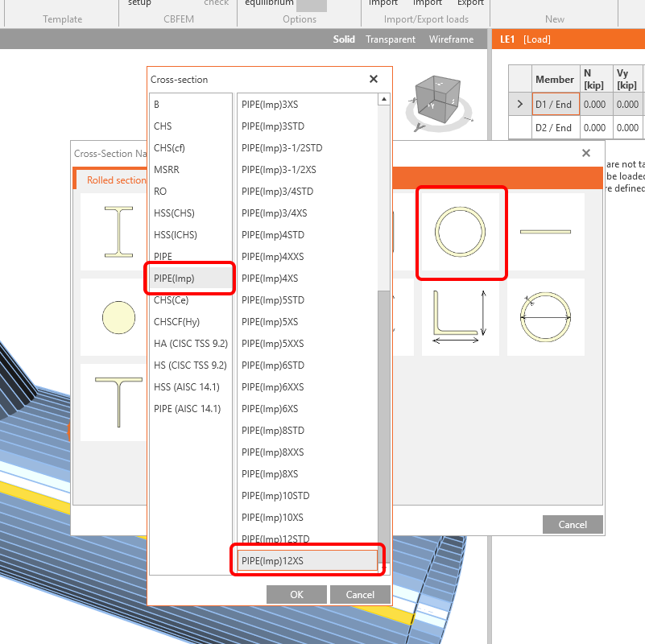Select the solid round bar section icon
This screenshot has width=645, height=644.
[x=118, y=317]
